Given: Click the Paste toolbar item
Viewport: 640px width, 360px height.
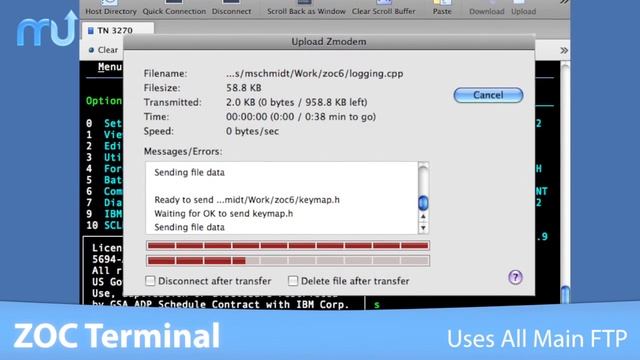Looking at the screenshot, I should click(442, 8).
